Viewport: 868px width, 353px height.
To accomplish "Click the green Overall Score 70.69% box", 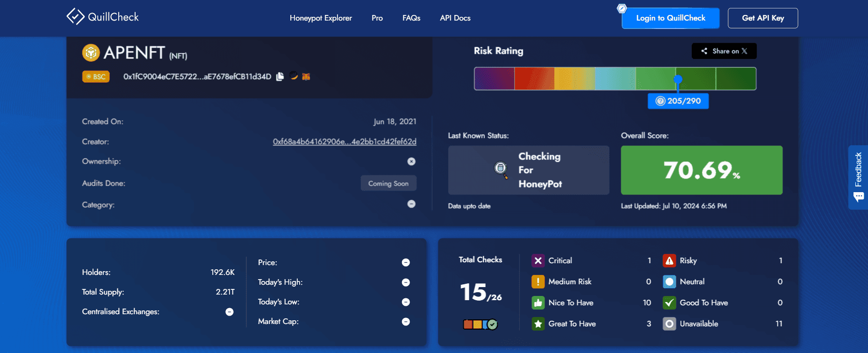I will (x=702, y=170).
